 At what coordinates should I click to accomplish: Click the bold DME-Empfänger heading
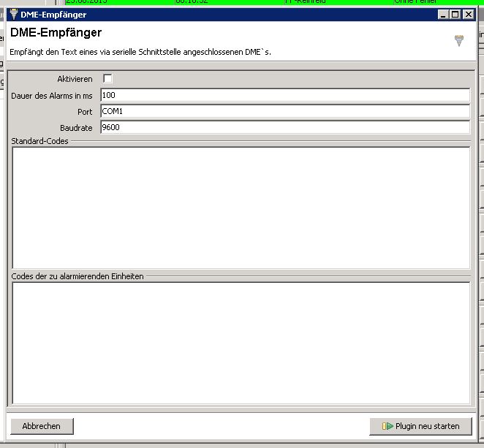(56, 33)
